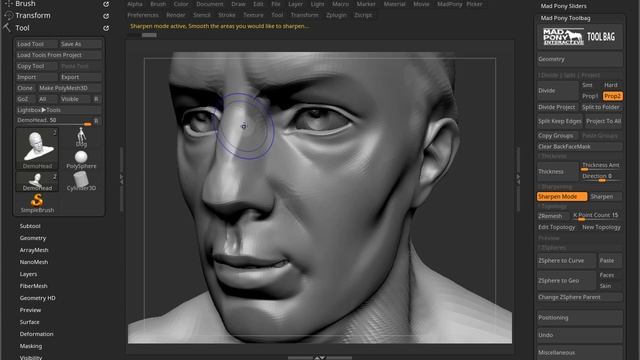The height and width of the screenshot is (360, 640).
Task: Open the Material menu
Action: pyautogui.click(x=394, y=4)
